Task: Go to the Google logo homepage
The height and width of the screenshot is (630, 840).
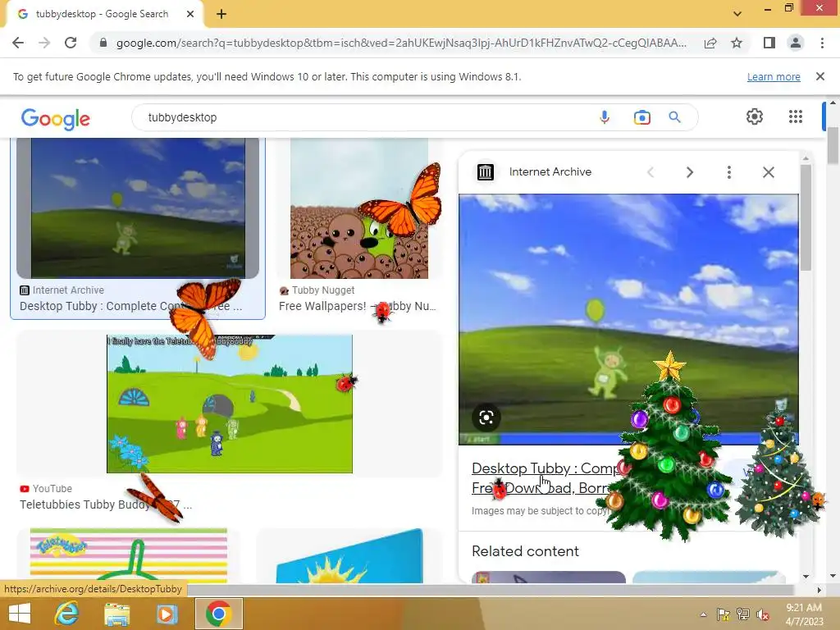Action: (x=56, y=118)
